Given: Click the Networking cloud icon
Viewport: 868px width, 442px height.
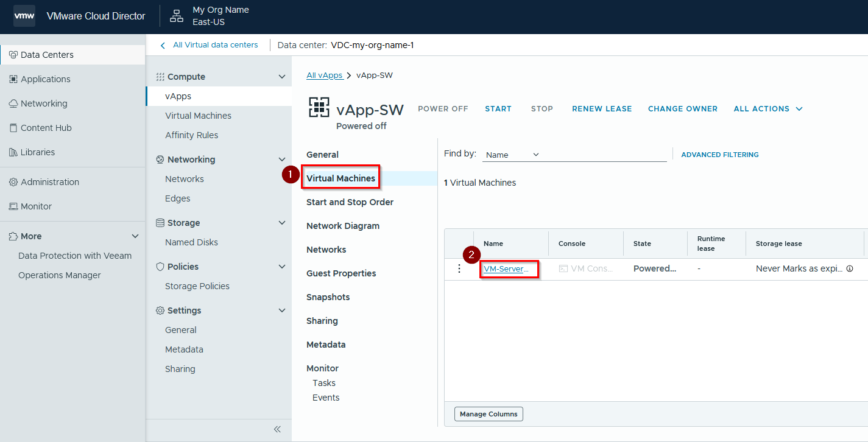Looking at the screenshot, I should (x=13, y=103).
